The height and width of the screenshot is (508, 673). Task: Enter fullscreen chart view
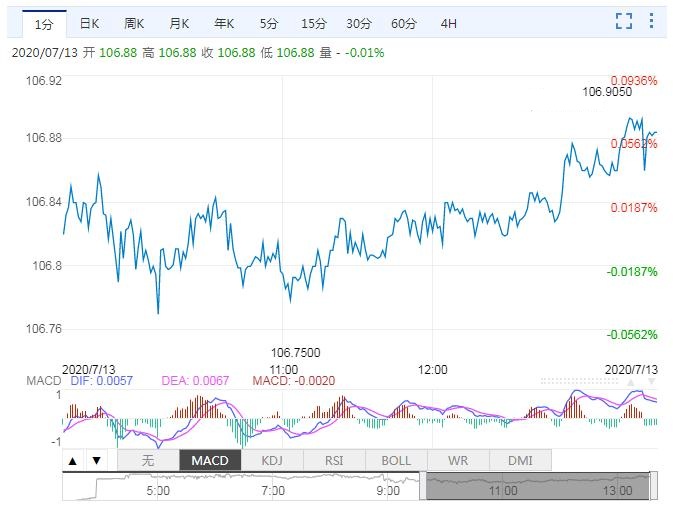624,21
